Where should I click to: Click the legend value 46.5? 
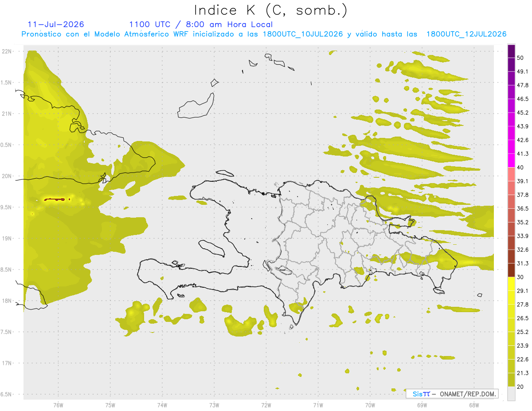point(523,99)
